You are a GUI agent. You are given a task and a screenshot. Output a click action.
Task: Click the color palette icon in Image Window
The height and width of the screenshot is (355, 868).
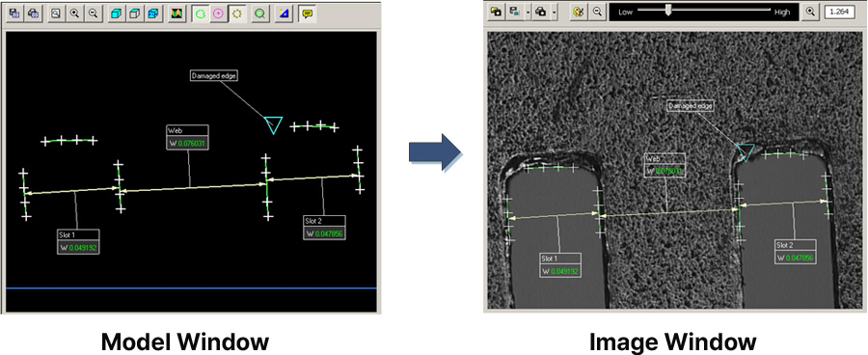point(578,12)
